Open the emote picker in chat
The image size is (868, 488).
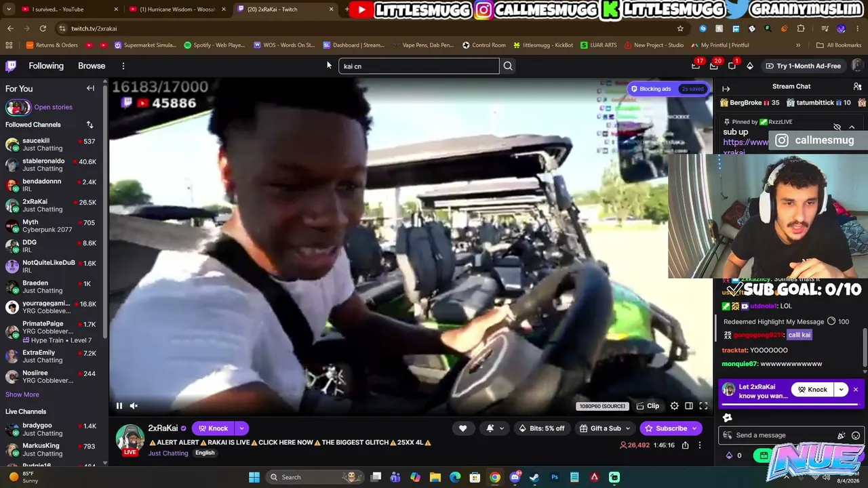[x=856, y=435]
